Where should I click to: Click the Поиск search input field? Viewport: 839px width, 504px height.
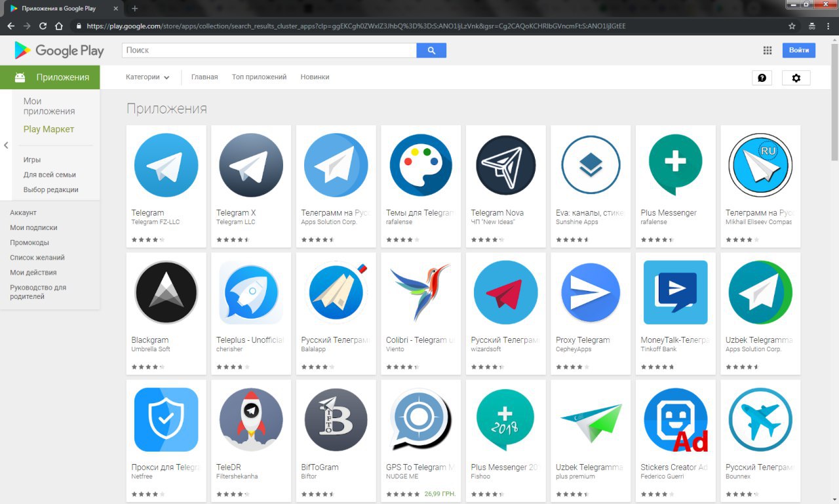(x=269, y=50)
